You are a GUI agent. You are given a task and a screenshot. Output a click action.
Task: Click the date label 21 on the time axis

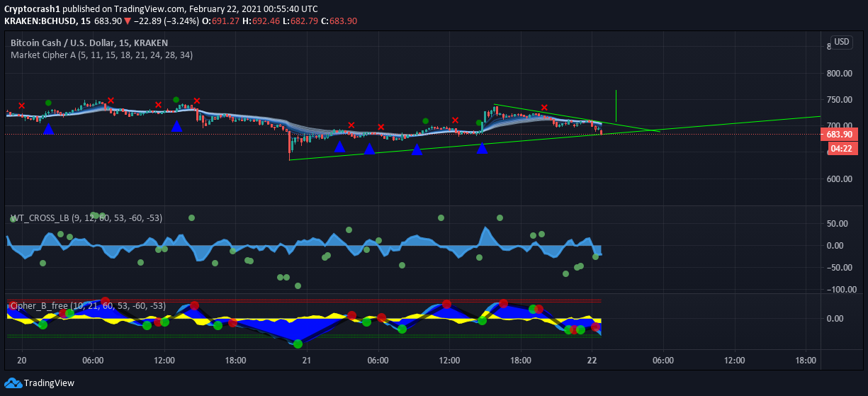307,360
